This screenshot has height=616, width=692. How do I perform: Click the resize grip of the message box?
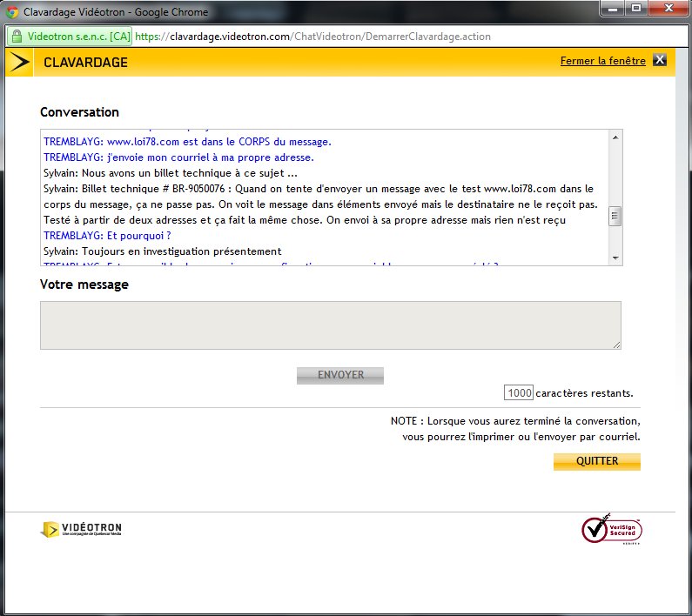(616, 345)
